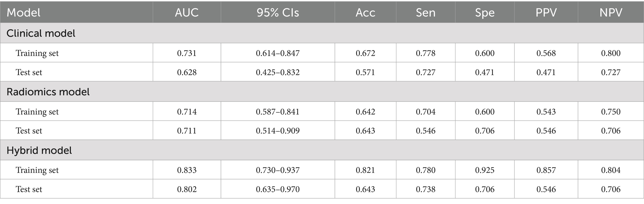This screenshot has width=644, height=204.
Task: Select the Acc column header
Action: (365, 12)
